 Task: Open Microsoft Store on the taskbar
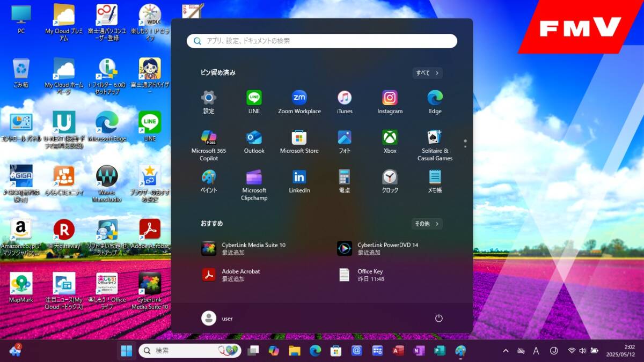click(336, 351)
